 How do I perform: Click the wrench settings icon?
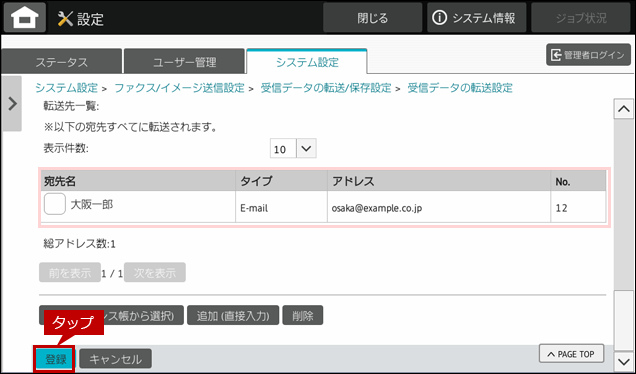(65, 19)
